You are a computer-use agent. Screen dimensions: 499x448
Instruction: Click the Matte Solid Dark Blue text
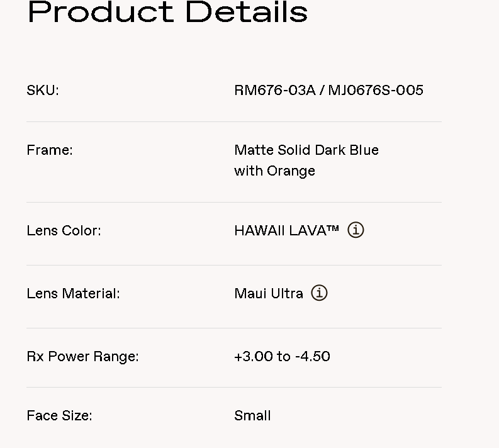pyautogui.click(x=306, y=150)
